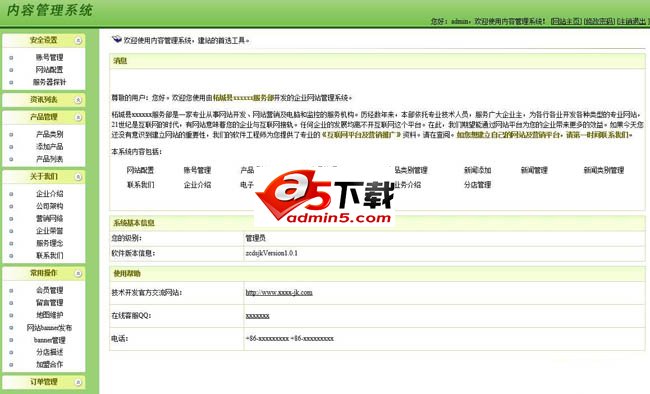Image resolution: width=650 pixels, height=394 pixels.
Task: Open 企业介绍 in the sidebar
Action: click(x=49, y=194)
